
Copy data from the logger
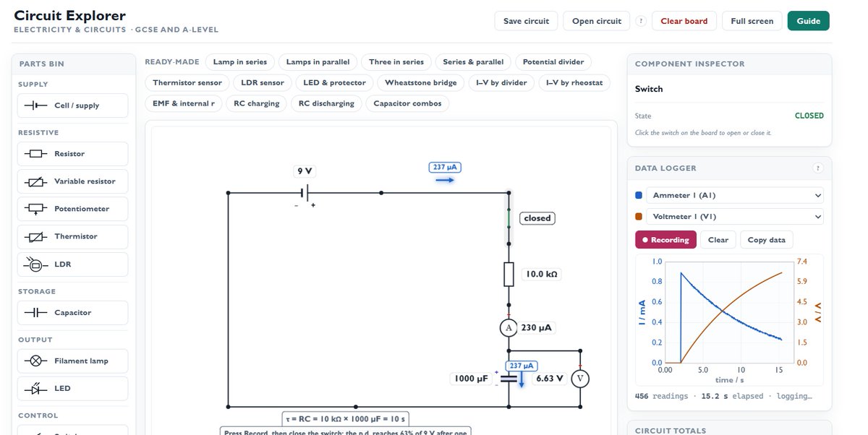point(767,240)
